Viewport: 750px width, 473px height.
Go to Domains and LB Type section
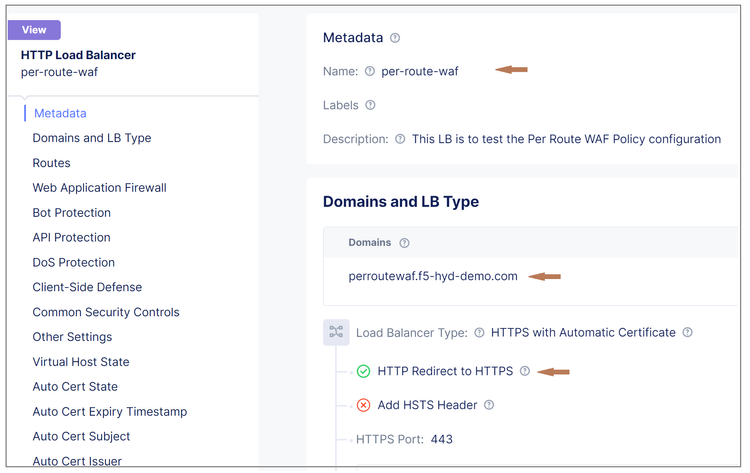tap(92, 138)
